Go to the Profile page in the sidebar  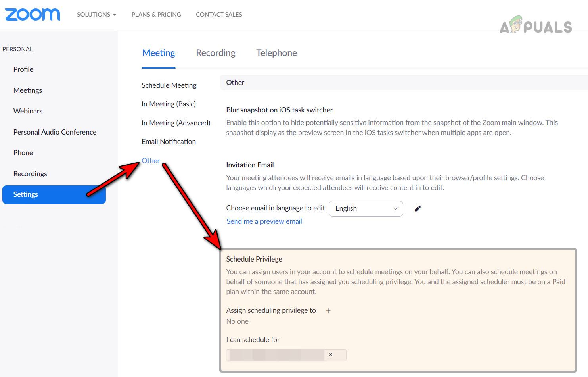tap(23, 69)
